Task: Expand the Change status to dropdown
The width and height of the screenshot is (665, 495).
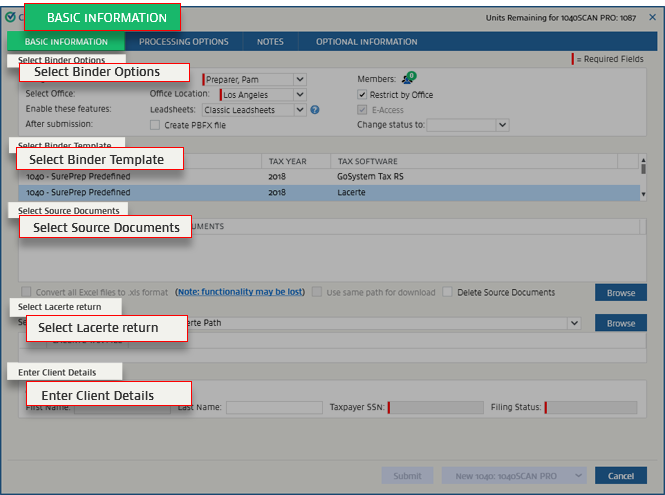Action: [502, 125]
